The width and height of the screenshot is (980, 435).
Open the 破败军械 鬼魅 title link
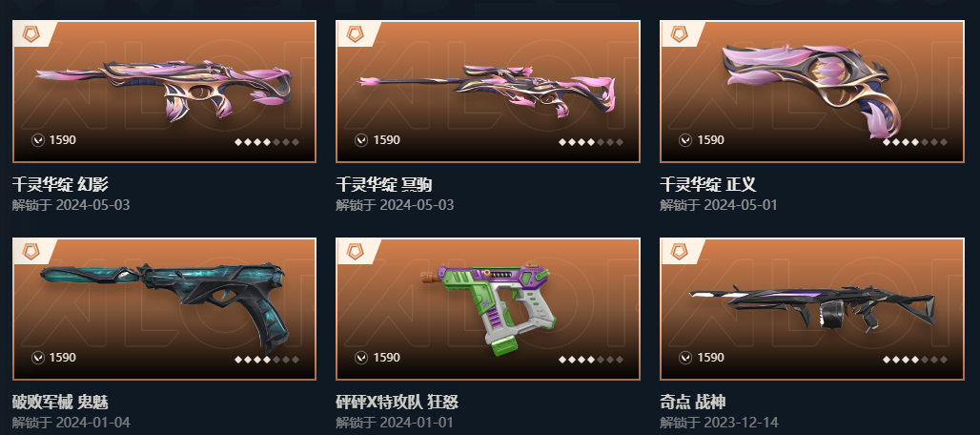click(60, 402)
